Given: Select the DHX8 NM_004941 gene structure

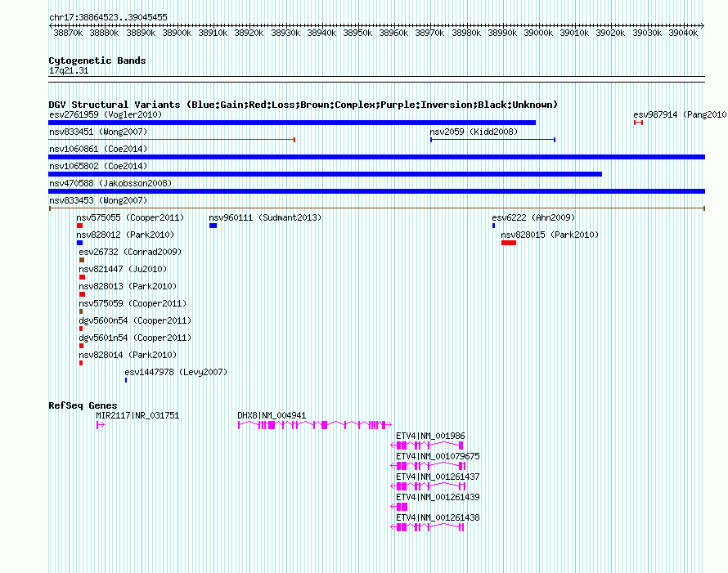Looking at the screenshot, I should click(x=315, y=424).
